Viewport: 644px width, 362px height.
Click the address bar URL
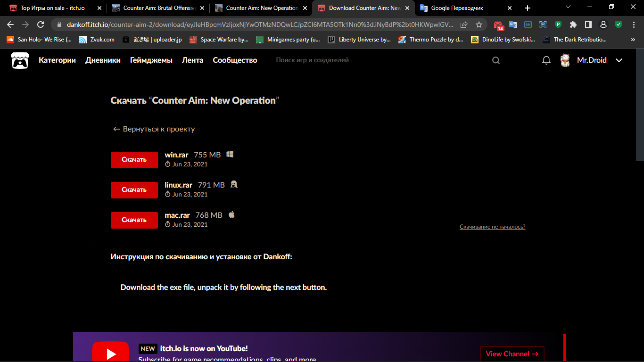[260, 25]
